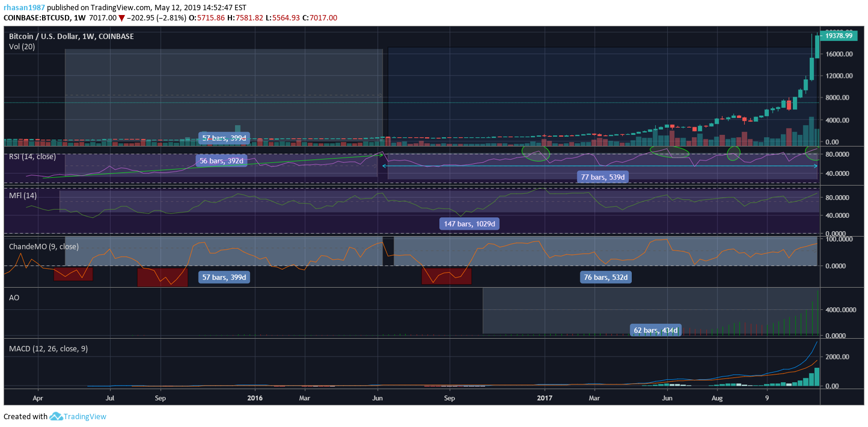The width and height of the screenshot is (868, 427).
Task: Select the MACD (12, 26, close, 9) label
Action: click(48, 348)
